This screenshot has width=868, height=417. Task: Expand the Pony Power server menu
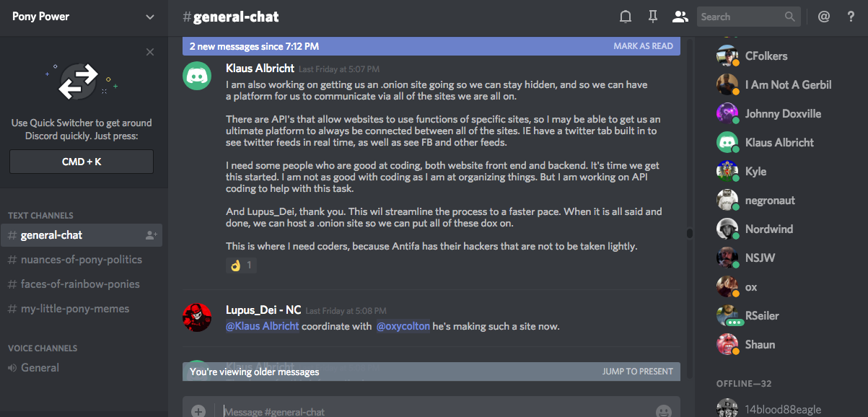[x=149, y=17]
